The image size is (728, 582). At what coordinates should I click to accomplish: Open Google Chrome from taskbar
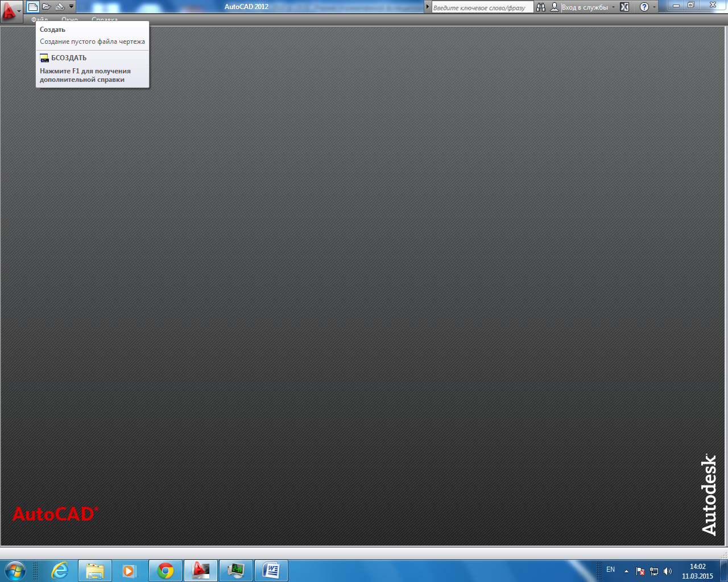166,571
